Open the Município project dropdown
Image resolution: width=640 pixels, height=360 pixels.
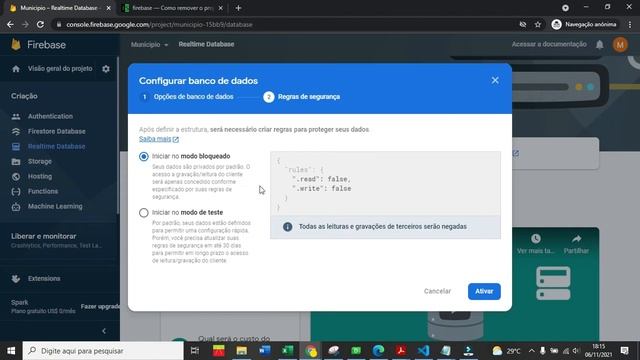[x=149, y=44]
